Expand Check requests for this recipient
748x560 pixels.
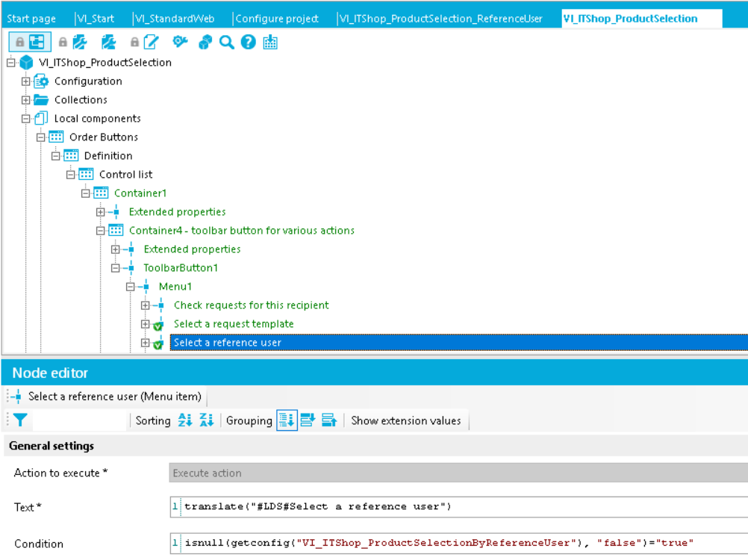pyautogui.click(x=145, y=305)
